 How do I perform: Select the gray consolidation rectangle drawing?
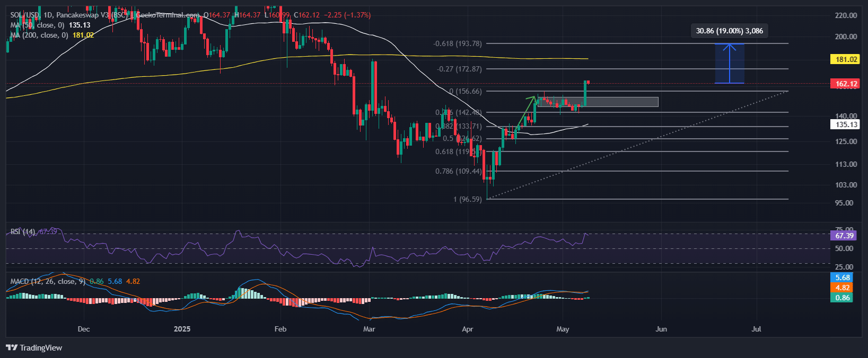coord(598,102)
